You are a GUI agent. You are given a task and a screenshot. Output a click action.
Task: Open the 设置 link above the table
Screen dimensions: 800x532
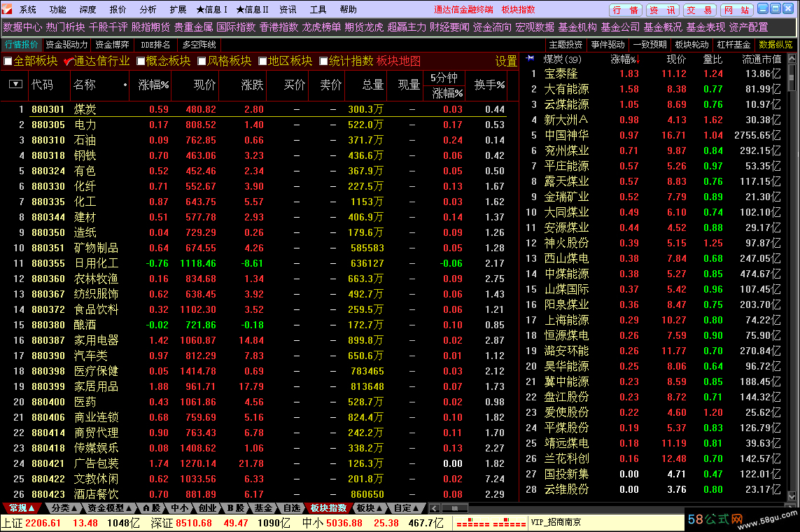505,61
